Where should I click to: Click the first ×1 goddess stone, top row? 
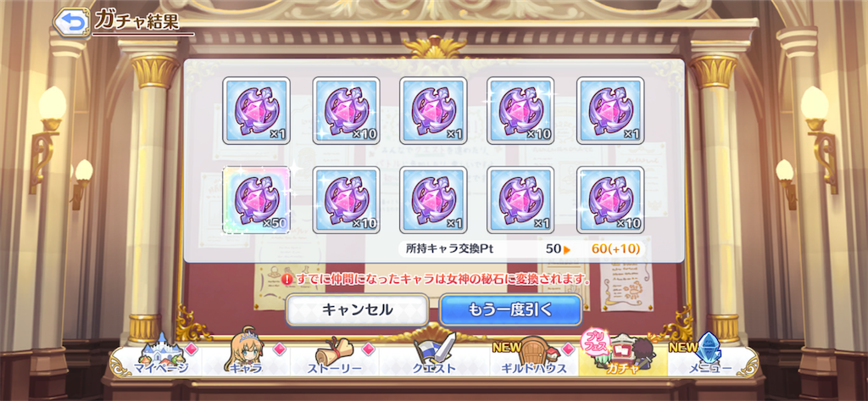[x=256, y=111]
